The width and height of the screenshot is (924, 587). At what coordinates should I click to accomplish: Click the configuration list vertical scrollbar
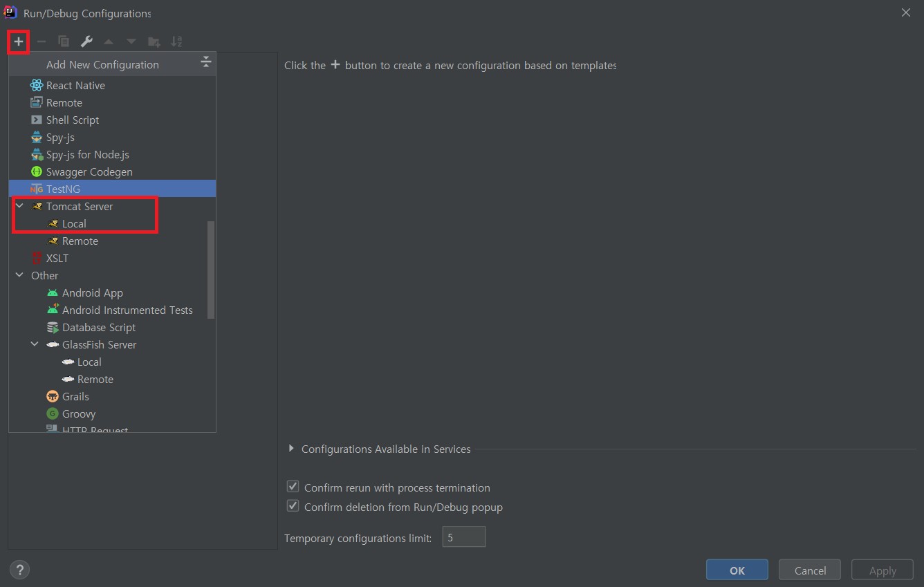pyautogui.click(x=211, y=270)
